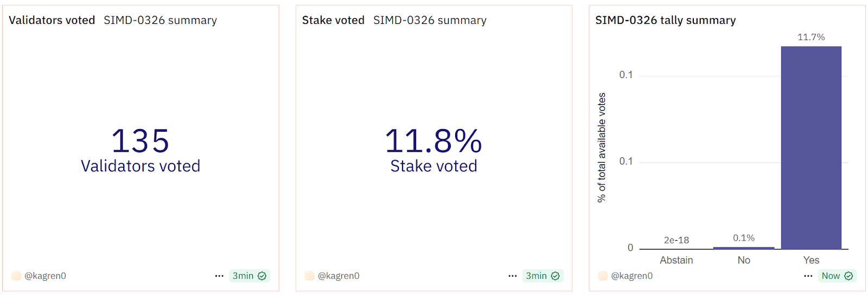Open the three-dot menu on Stake voted panel

[x=513, y=276]
